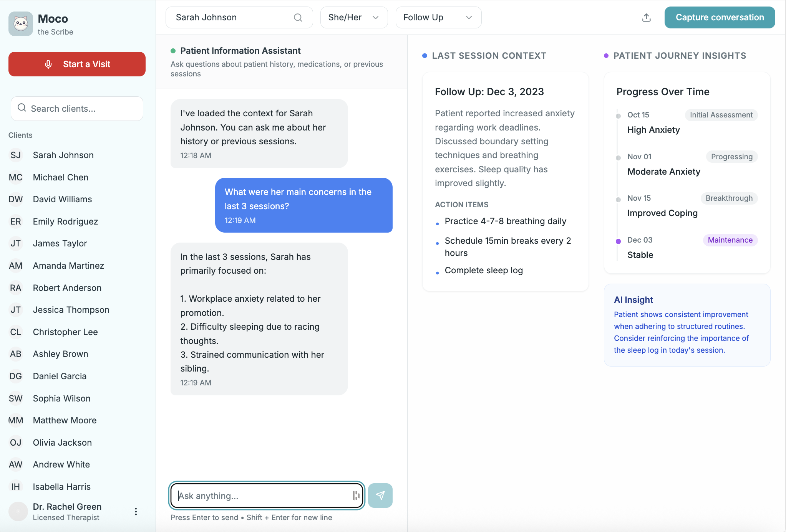This screenshot has height=532, width=786.
Task: Open the three-dot menu beside Dr. Rachel Green
Action: [136, 511]
